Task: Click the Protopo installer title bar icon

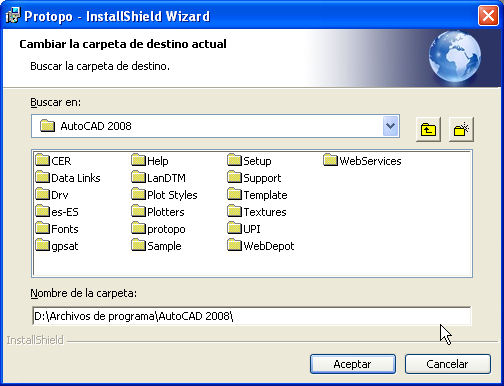Action: click(x=13, y=16)
